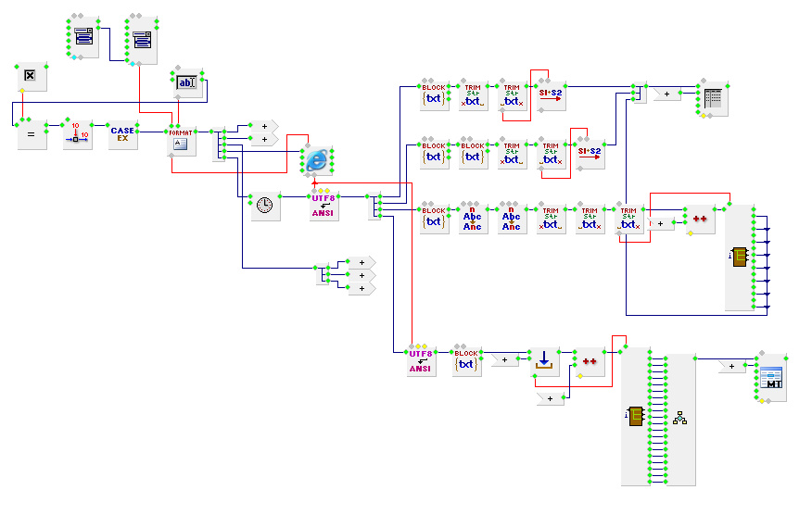Select the checkbox X node
Viewport: 812px width, 515px height.
30,77
